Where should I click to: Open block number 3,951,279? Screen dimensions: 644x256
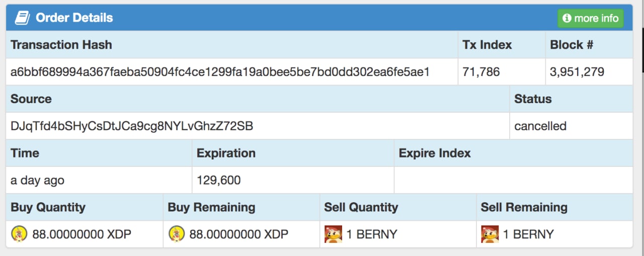(577, 72)
